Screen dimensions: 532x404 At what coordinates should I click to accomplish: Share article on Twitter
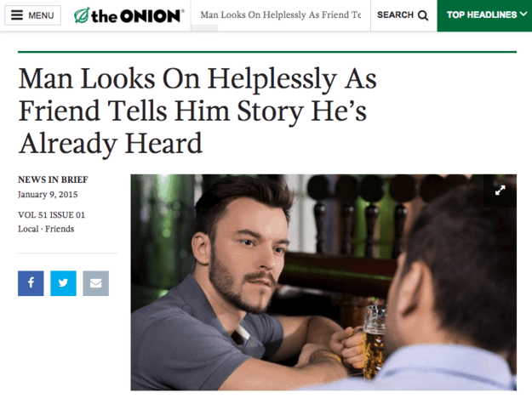click(x=64, y=283)
